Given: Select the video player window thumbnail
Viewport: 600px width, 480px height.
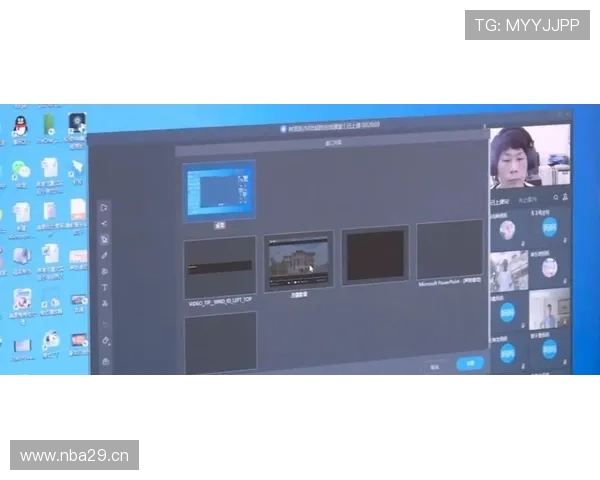Looking at the screenshot, I should click(x=298, y=262).
